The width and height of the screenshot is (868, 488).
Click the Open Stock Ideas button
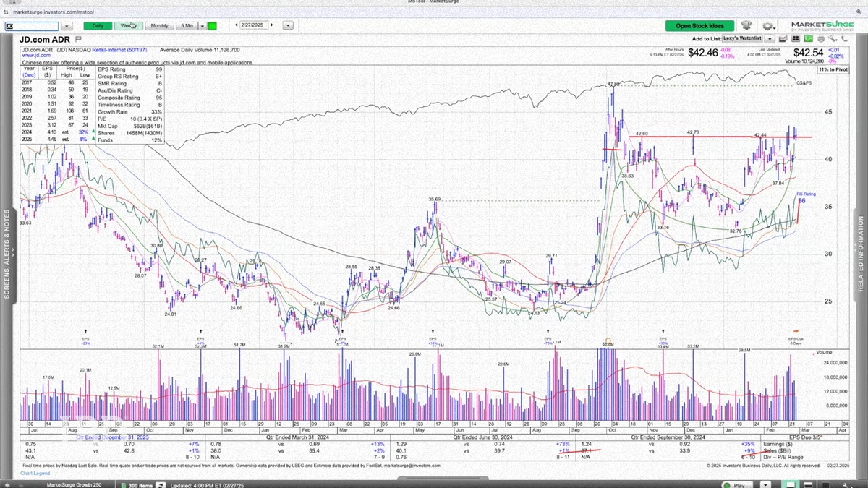click(x=699, y=26)
